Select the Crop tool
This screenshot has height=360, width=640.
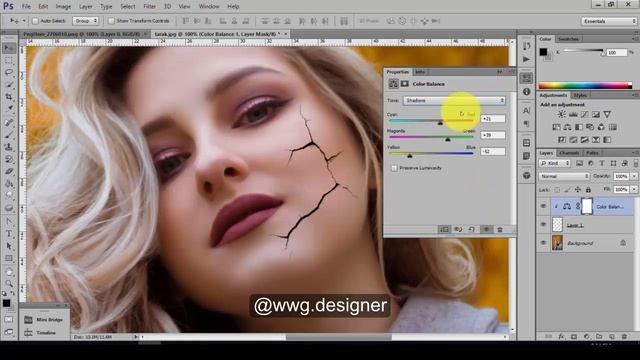point(9,97)
